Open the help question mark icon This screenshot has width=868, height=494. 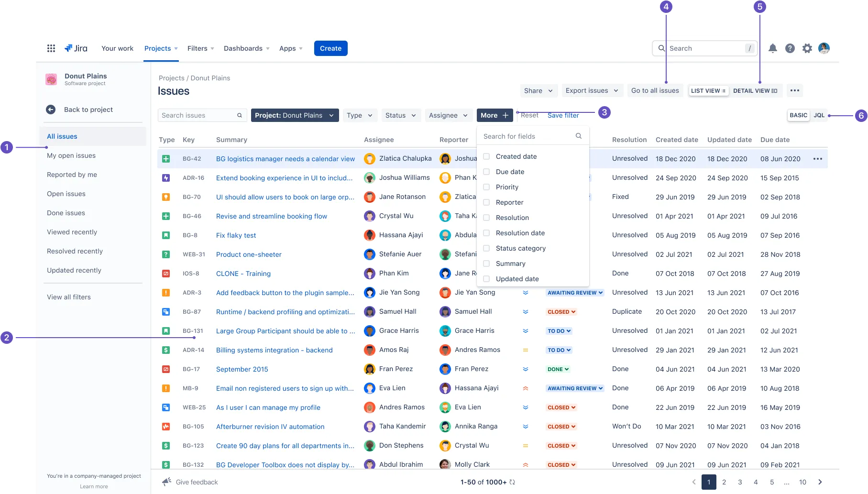click(790, 48)
